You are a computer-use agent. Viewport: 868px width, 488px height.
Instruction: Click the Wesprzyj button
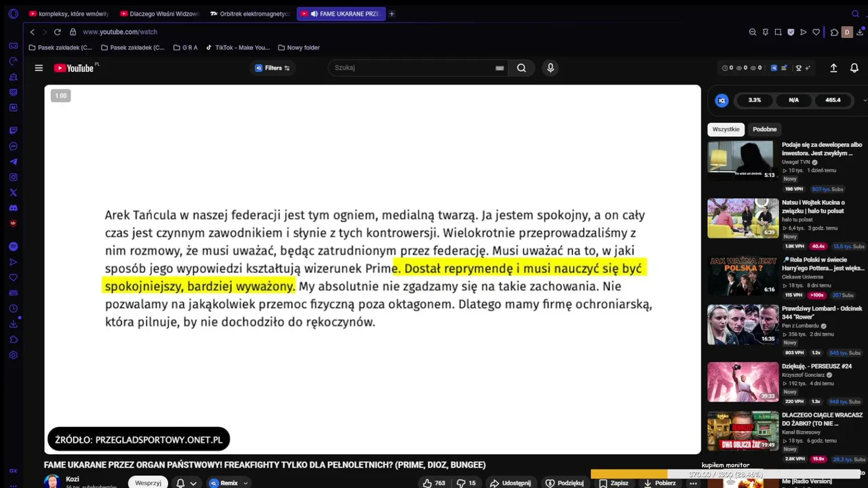coord(148,483)
